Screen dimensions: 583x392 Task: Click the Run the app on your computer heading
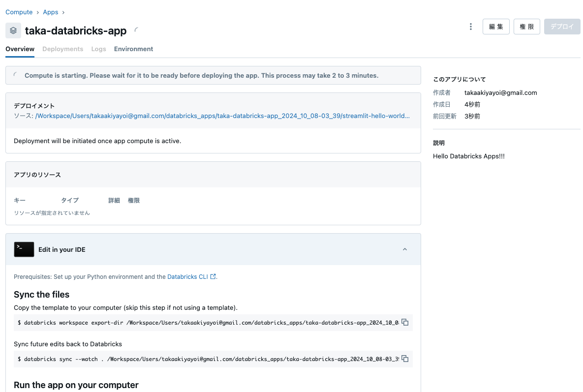tap(76, 385)
